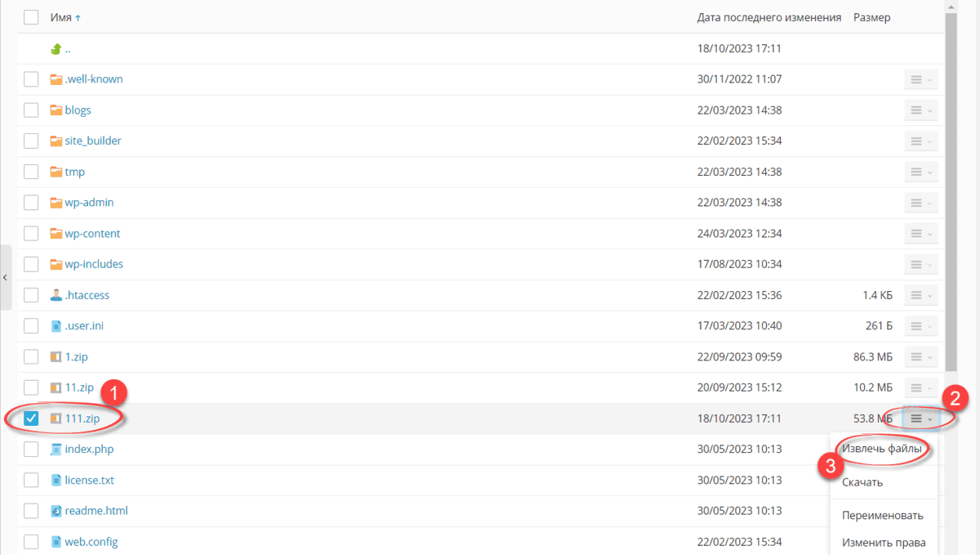Sort by the 'Имя' column header
The height and width of the screenshot is (555, 980).
[61, 17]
